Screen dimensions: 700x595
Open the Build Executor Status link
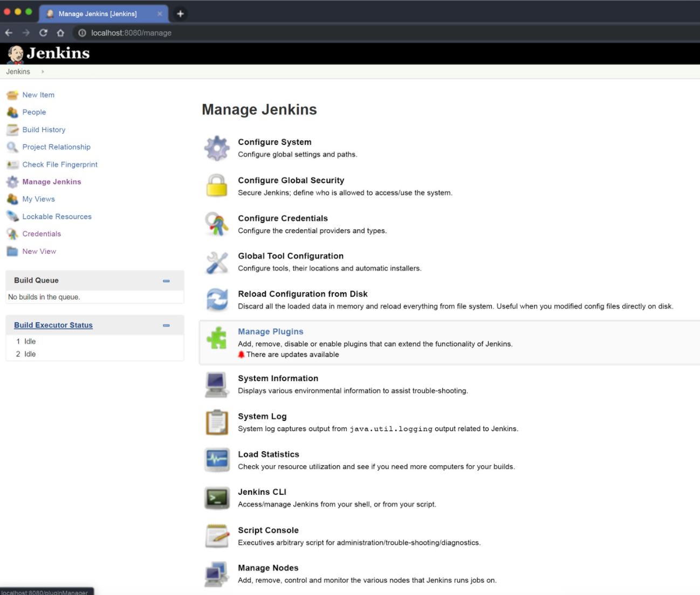(53, 325)
